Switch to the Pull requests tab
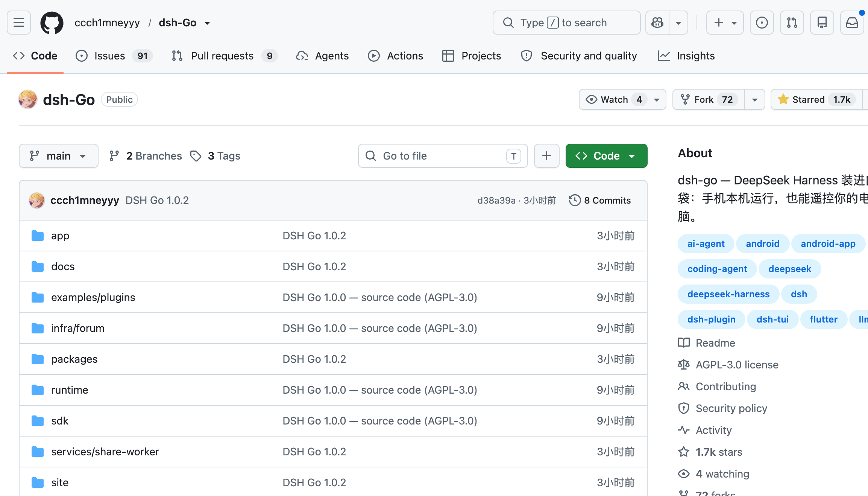This screenshot has height=496, width=868. [224, 56]
